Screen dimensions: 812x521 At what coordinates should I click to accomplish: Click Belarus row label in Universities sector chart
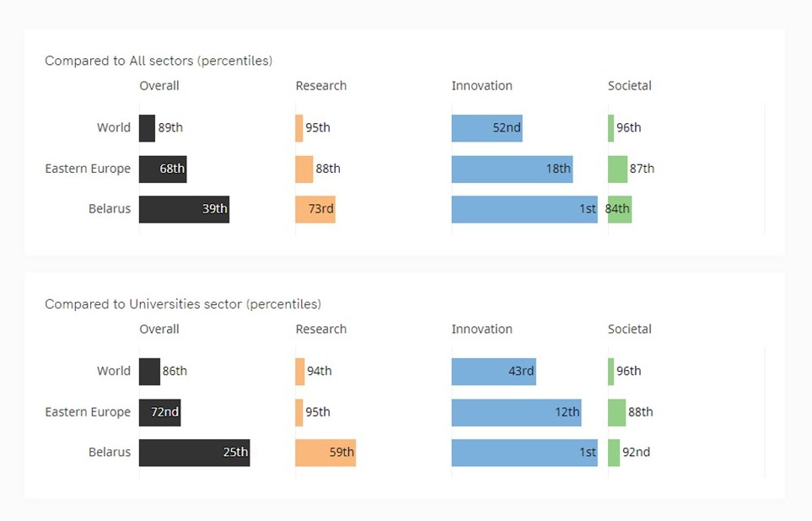pos(110,453)
